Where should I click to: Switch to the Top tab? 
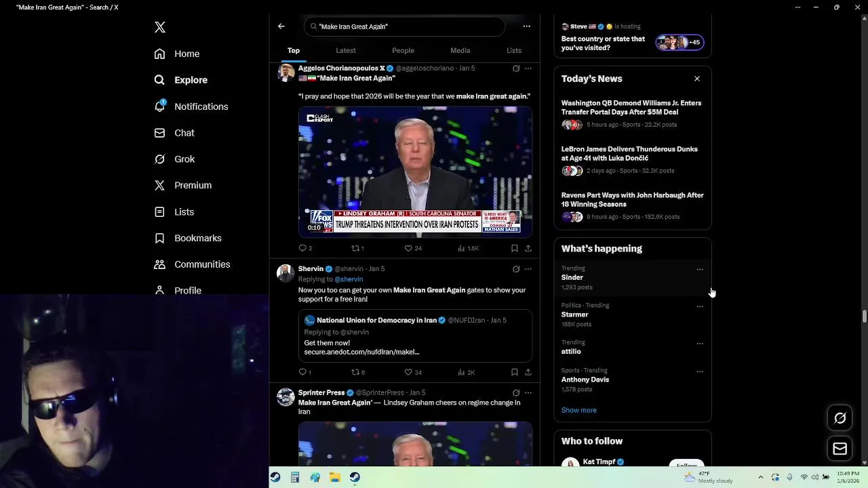pos(294,50)
